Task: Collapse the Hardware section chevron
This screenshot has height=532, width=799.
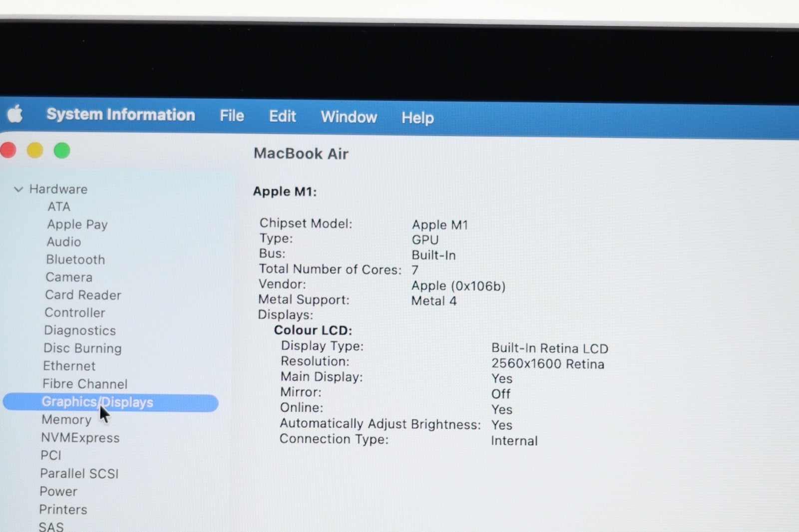Action: [18, 189]
